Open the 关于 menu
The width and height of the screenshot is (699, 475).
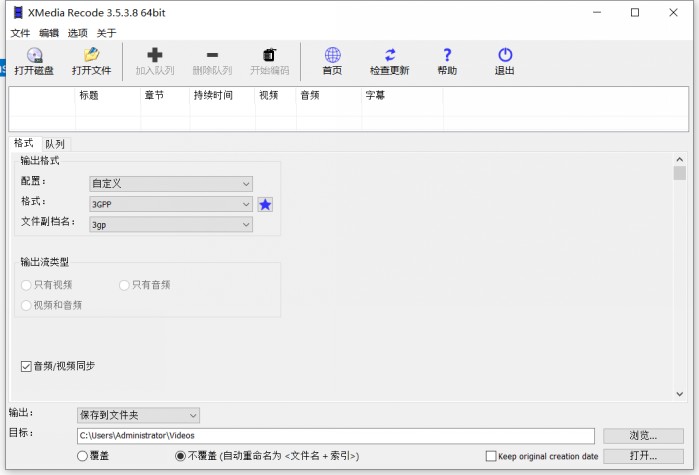(107, 33)
